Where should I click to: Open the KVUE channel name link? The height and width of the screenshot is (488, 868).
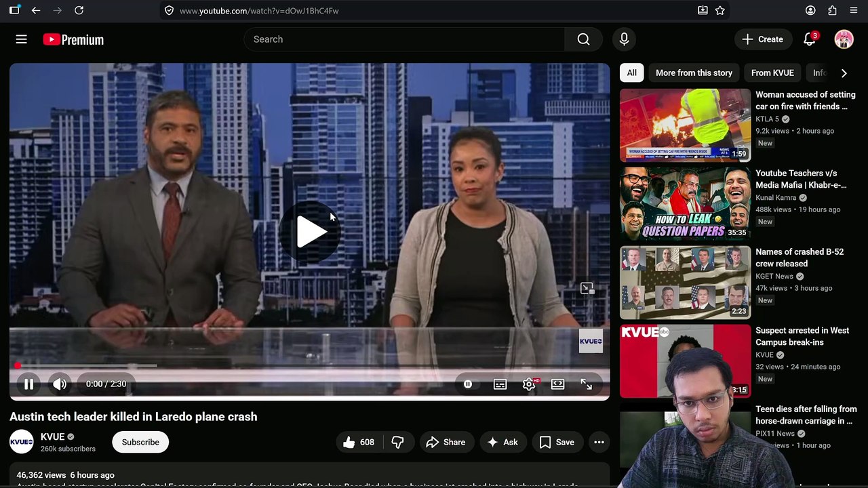click(x=52, y=436)
